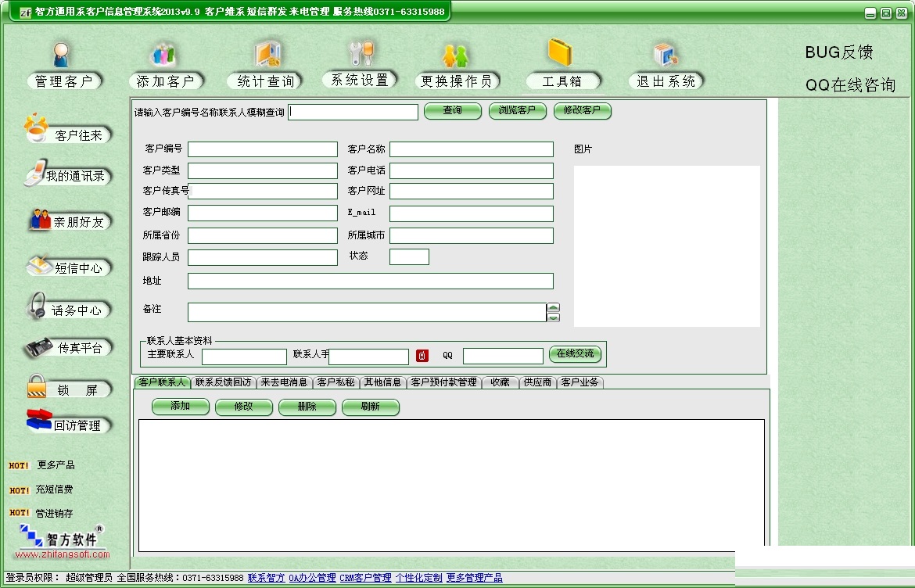This screenshot has height=588, width=915.
Task: Open the 工具箱 toolbox icon
Action: pos(562,55)
